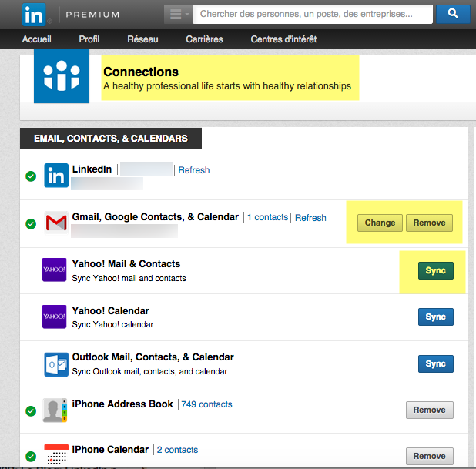Focus the people search input field
The height and width of the screenshot is (469, 476).
pyautogui.click(x=313, y=14)
